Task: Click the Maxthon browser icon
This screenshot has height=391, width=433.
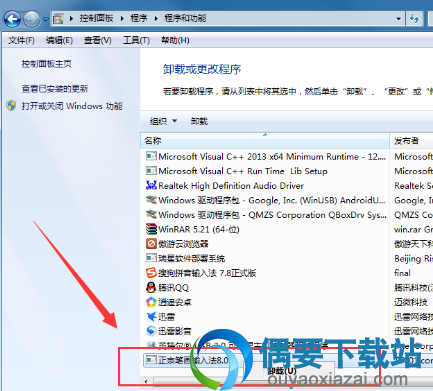Action: [x=151, y=244]
